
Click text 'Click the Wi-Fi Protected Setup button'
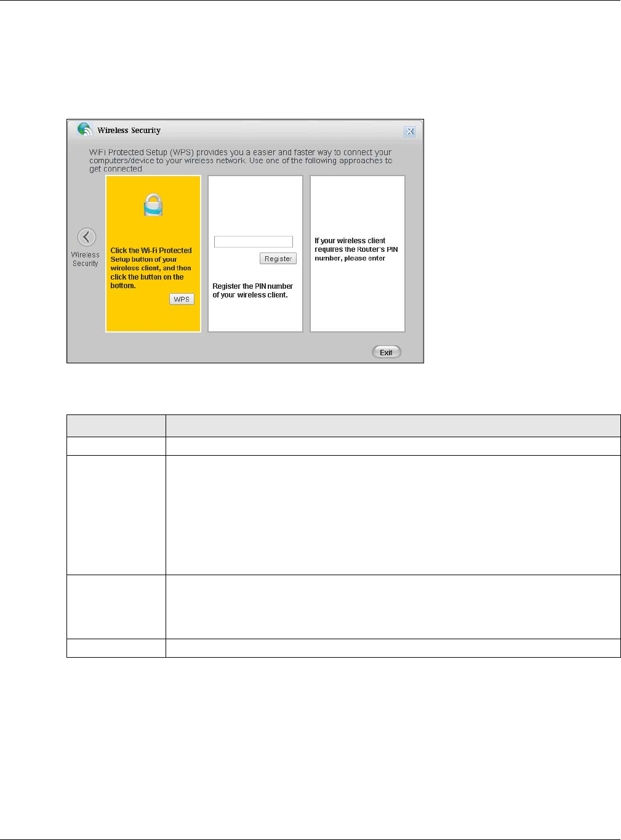point(151,255)
